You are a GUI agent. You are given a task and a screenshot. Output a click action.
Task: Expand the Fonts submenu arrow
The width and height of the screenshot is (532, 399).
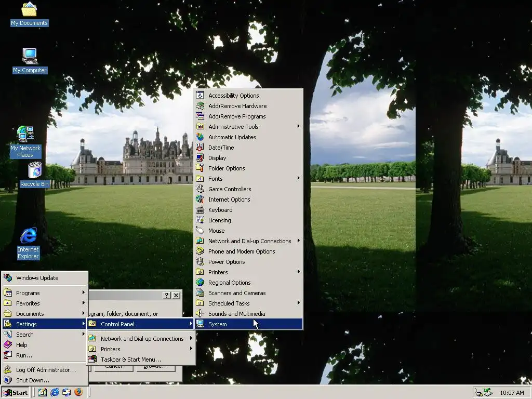point(299,178)
